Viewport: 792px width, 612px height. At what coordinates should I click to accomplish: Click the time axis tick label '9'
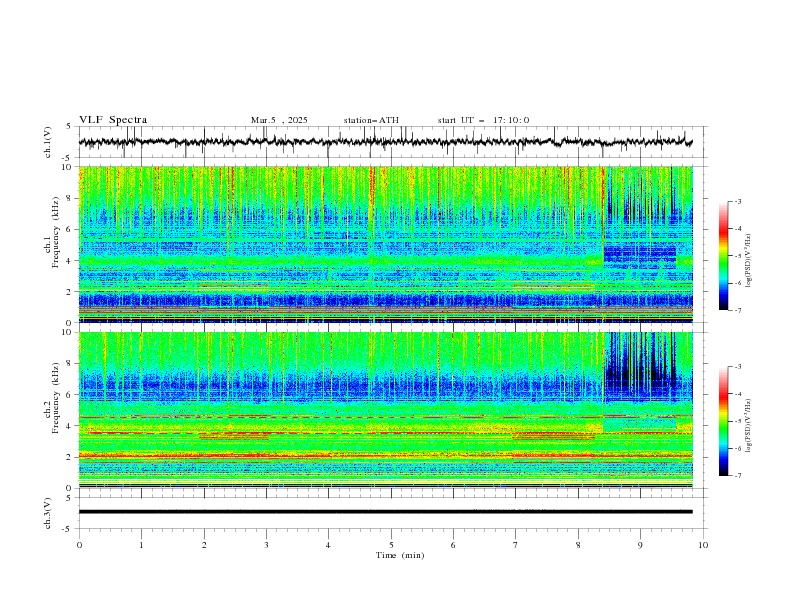640,545
